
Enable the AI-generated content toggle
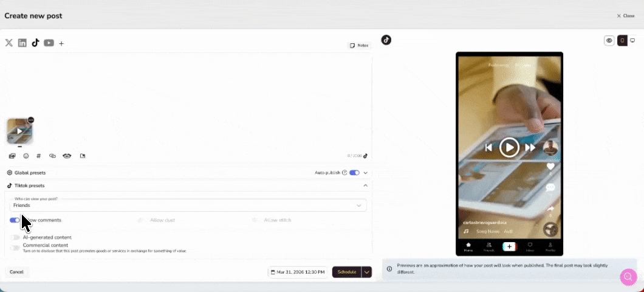tap(15, 237)
